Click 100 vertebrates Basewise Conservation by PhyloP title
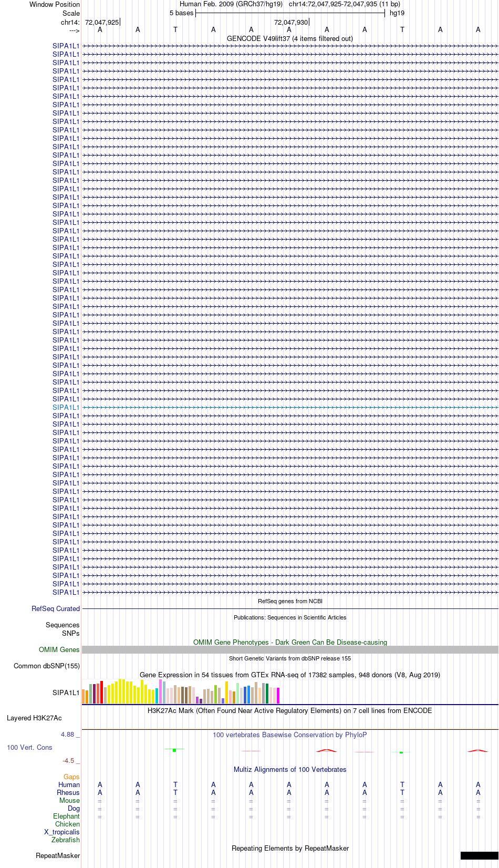Image resolution: width=499 pixels, height=868 pixels. pyautogui.click(x=290, y=735)
